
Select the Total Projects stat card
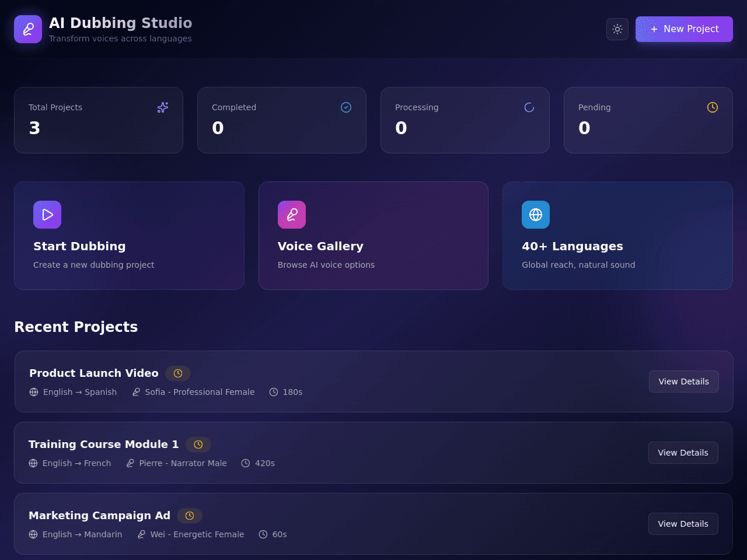point(99,120)
